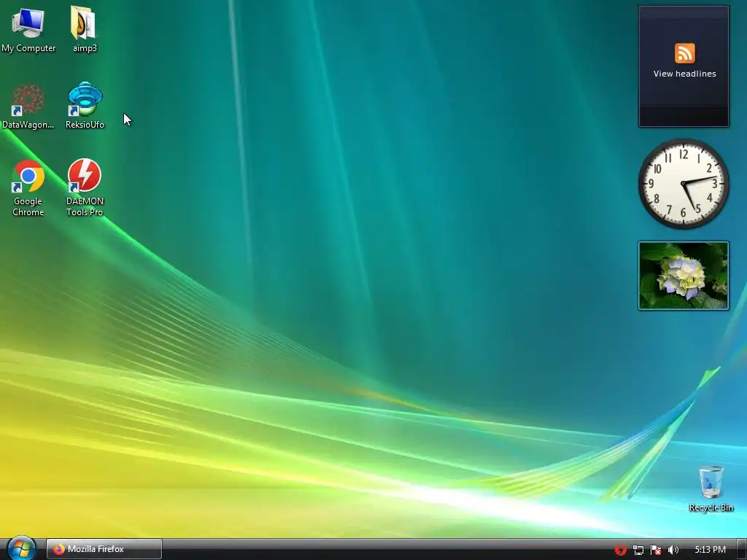Click the 5:13 PM taskbar clock

[x=710, y=550]
